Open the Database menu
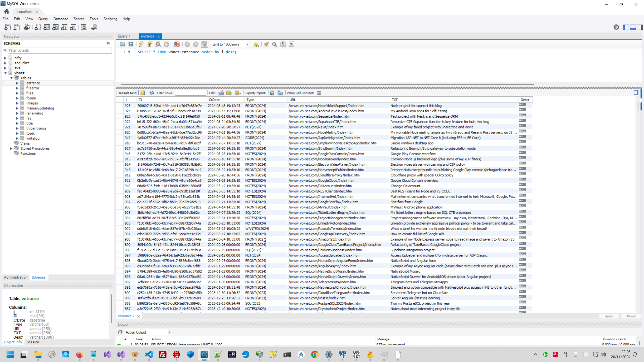 [x=61, y=19]
